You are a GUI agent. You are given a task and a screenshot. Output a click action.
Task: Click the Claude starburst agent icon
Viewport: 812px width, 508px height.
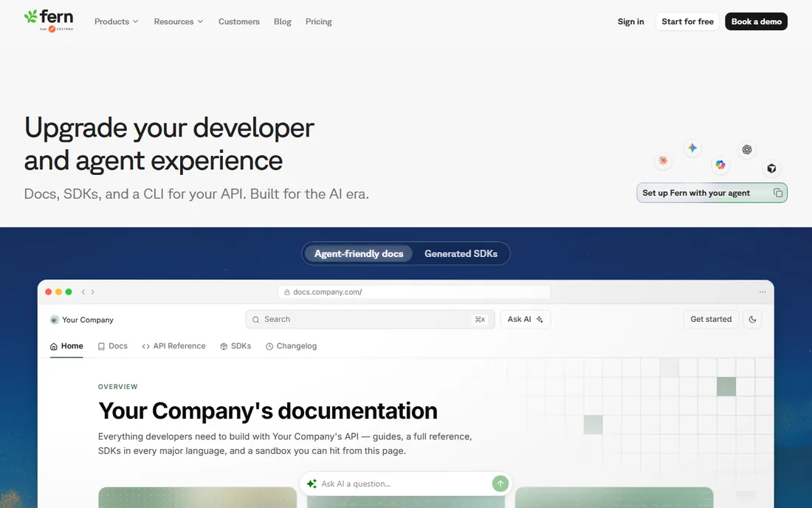pyautogui.click(x=663, y=160)
